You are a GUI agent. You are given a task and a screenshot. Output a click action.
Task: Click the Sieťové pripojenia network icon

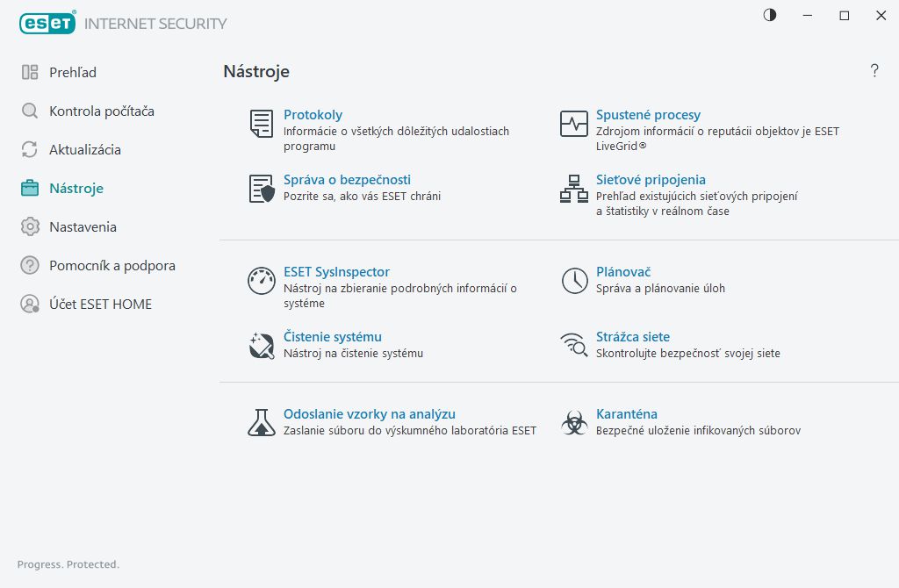tap(574, 189)
